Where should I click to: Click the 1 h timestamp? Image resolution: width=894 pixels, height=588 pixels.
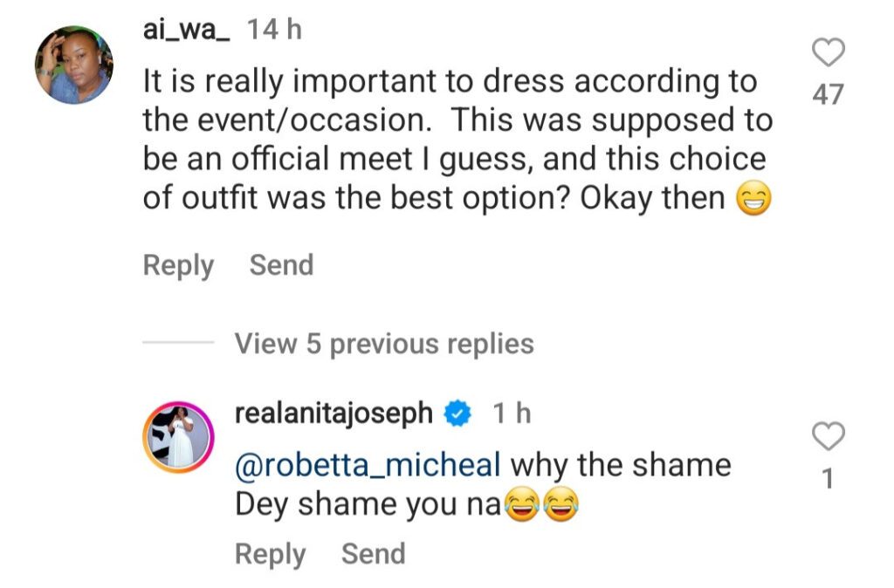(x=511, y=414)
